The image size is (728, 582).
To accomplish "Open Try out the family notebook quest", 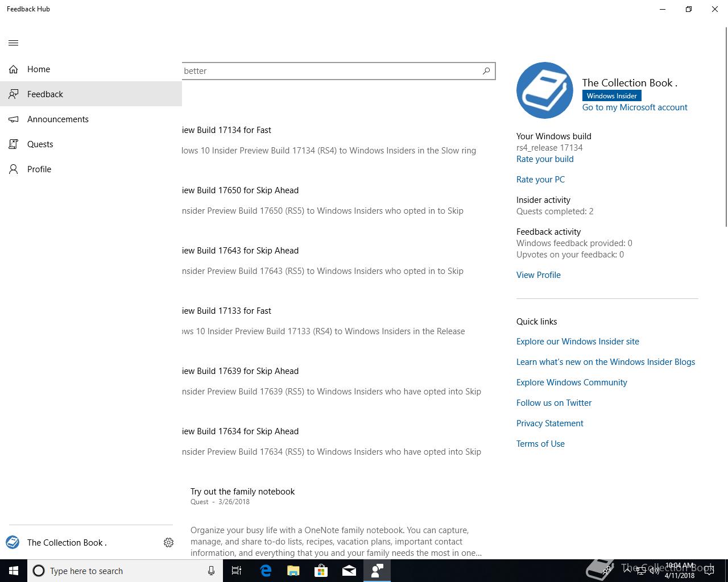I will pos(242,492).
